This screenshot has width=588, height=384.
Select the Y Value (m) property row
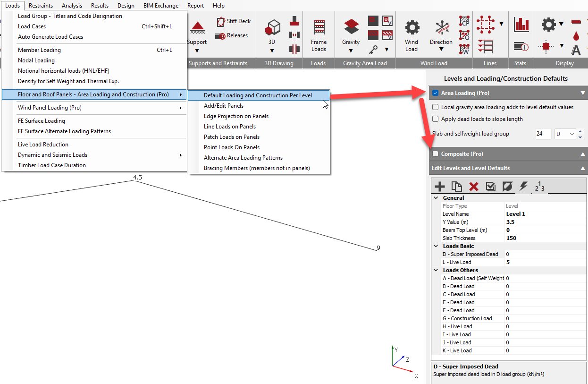coord(510,222)
